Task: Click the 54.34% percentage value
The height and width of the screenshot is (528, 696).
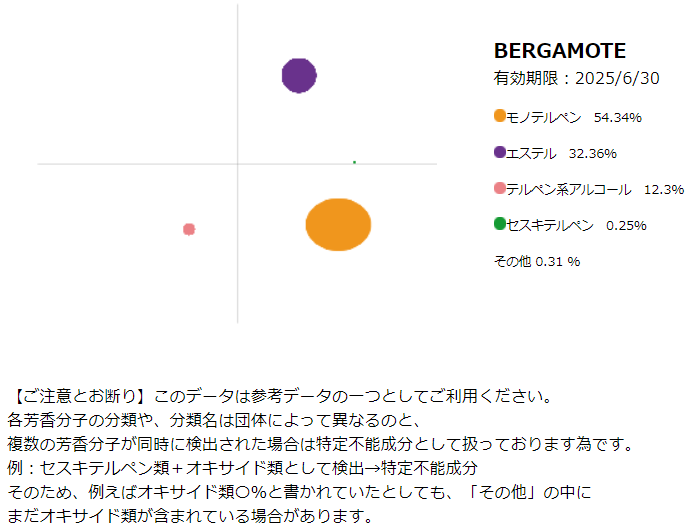Action: click(618, 118)
